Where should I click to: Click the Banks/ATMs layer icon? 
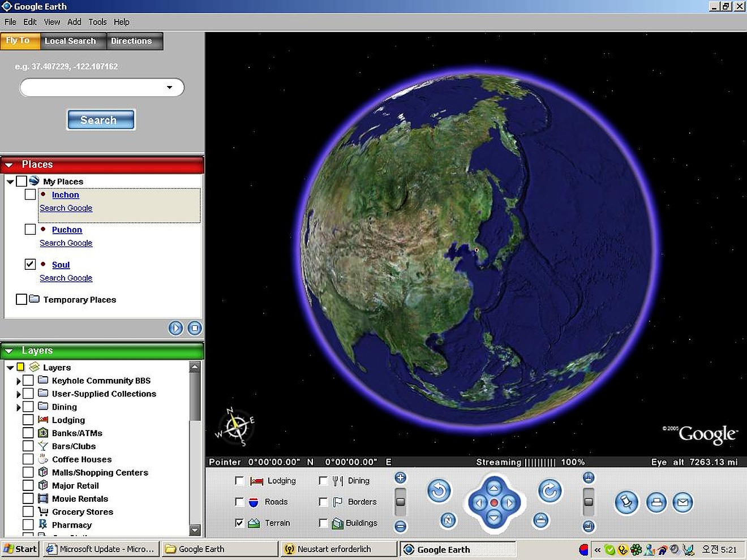[43, 433]
